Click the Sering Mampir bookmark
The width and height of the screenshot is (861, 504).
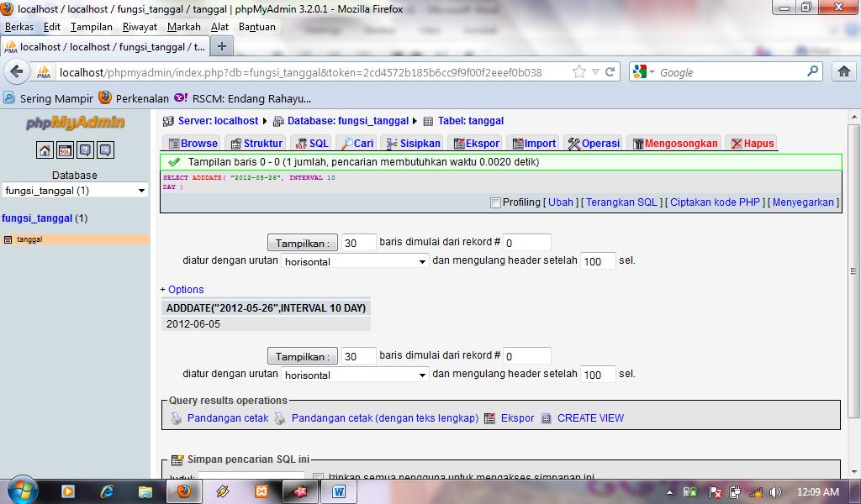[x=48, y=99]
